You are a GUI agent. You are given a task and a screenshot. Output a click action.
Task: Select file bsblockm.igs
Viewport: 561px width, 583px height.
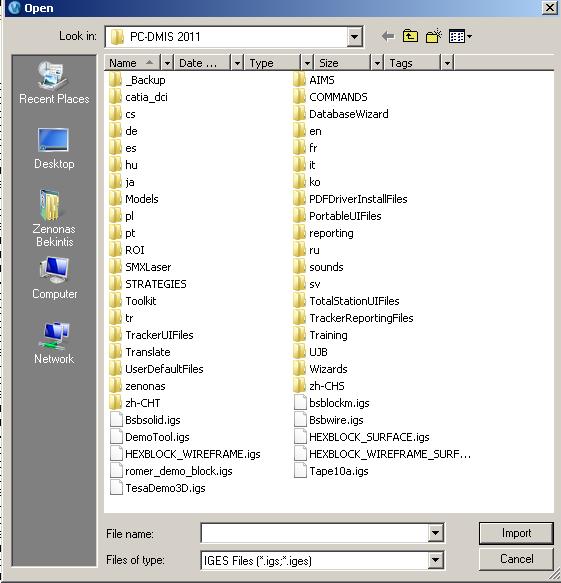click(332, 403)
